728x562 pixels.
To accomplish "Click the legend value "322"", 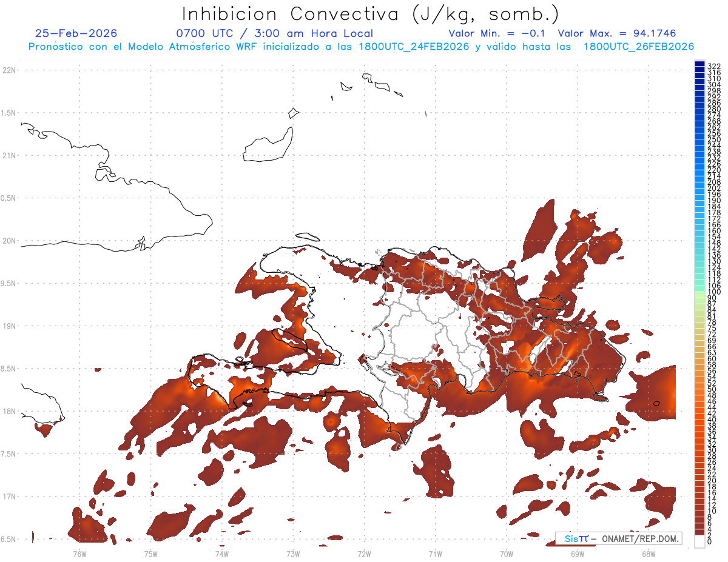I will click(x=714, y=66).
